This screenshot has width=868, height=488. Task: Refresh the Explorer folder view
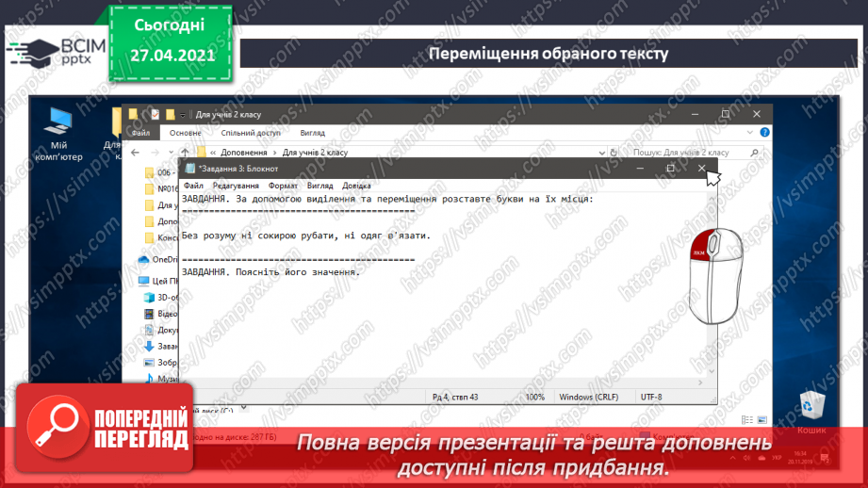614,153
